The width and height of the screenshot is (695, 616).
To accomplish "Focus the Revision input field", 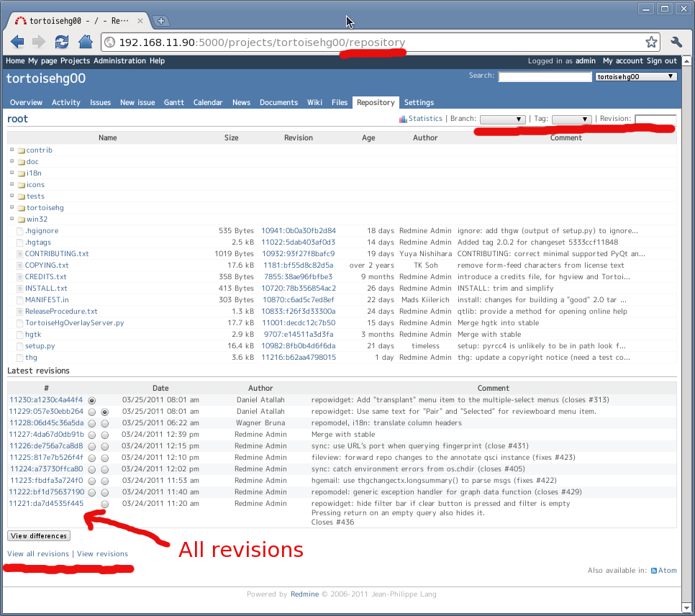I will click(655, 119).
